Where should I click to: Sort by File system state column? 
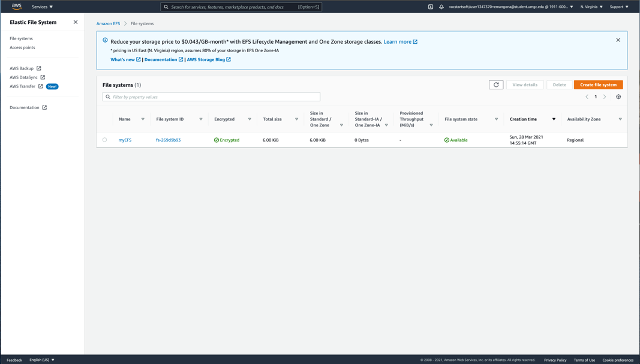tap(496, 119)
